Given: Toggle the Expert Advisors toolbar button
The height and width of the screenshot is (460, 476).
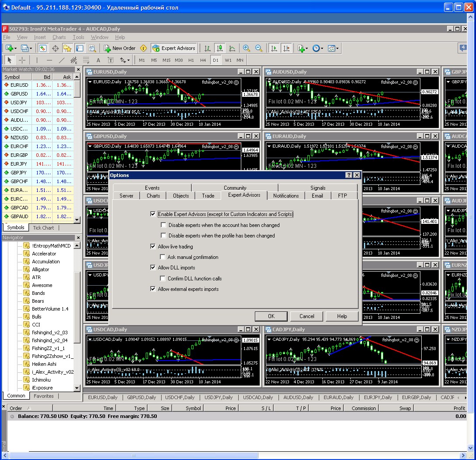Looking at the screenshot, I should point(174,48).
